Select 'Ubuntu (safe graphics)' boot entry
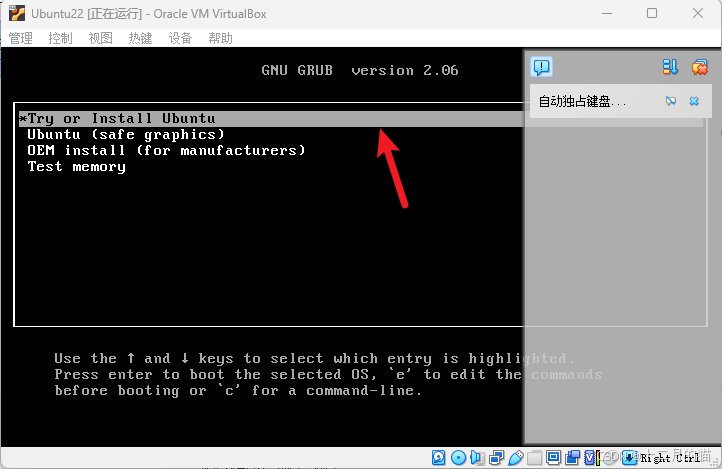The width and height of the screenshot is (722, 469). [x=126, y=135]
